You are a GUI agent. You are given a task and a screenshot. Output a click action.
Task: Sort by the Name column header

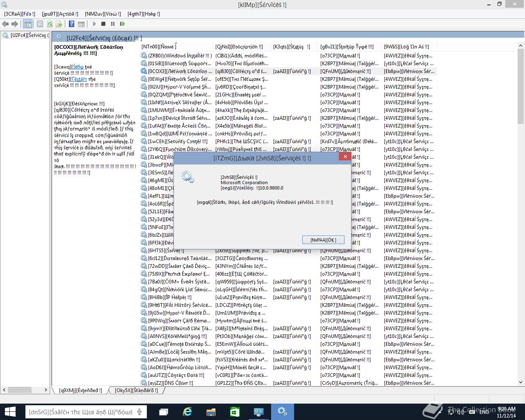[176, 46]
